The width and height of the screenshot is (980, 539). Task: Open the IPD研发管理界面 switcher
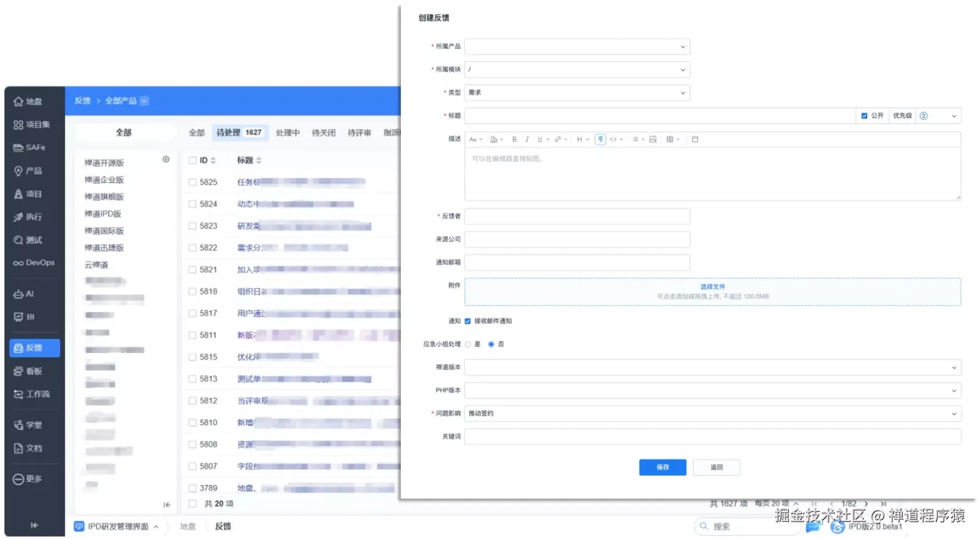coord(116,527)
